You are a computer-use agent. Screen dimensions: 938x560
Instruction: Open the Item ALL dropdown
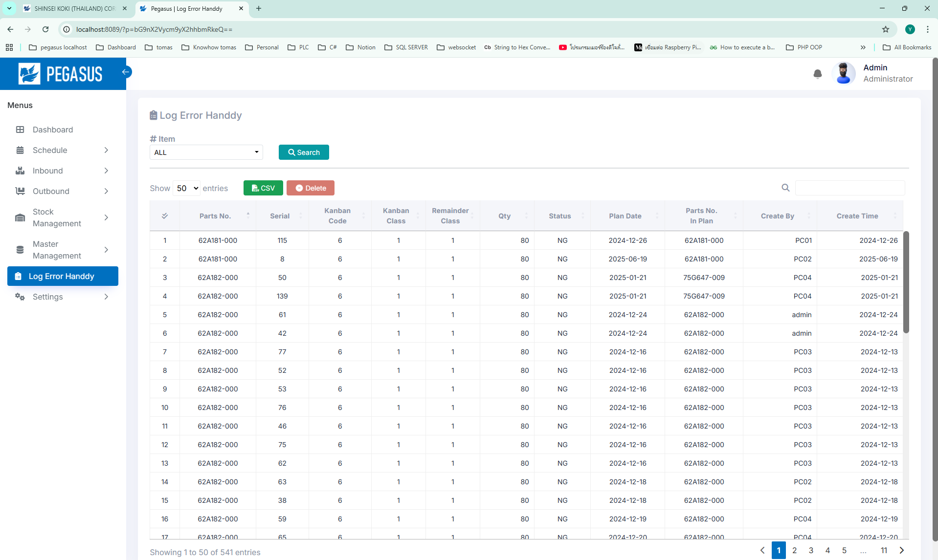coord(206,152)
